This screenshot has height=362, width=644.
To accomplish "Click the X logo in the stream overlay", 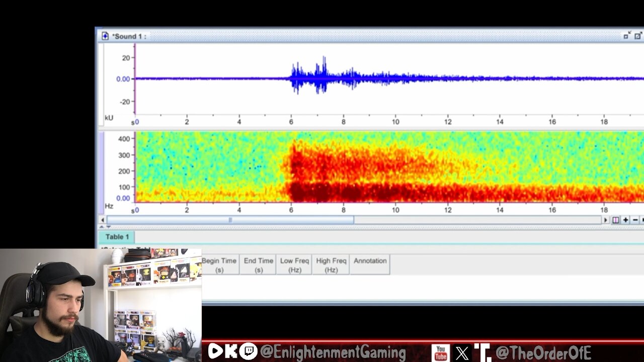I will [462, 352].
